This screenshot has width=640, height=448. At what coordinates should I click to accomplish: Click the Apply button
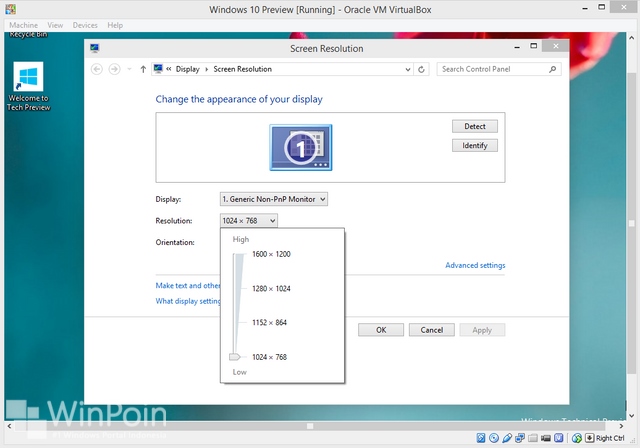click(x=482, y=330)
